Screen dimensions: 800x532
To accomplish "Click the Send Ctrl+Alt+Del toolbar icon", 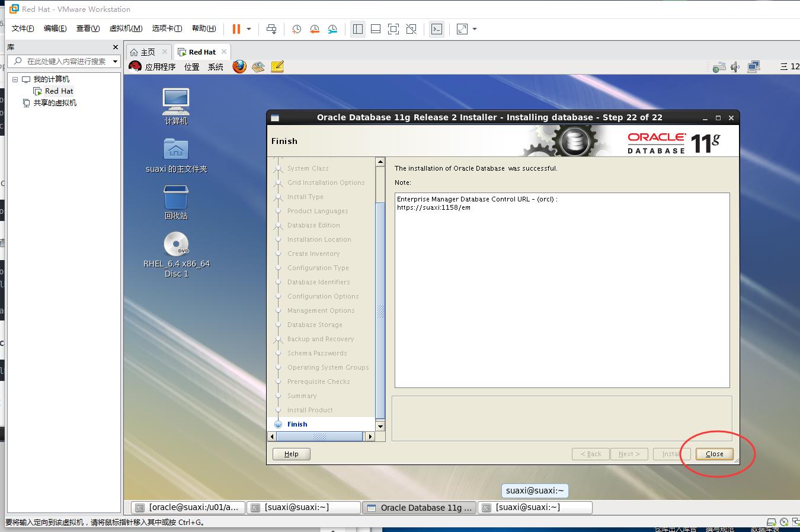I will 271,29.
